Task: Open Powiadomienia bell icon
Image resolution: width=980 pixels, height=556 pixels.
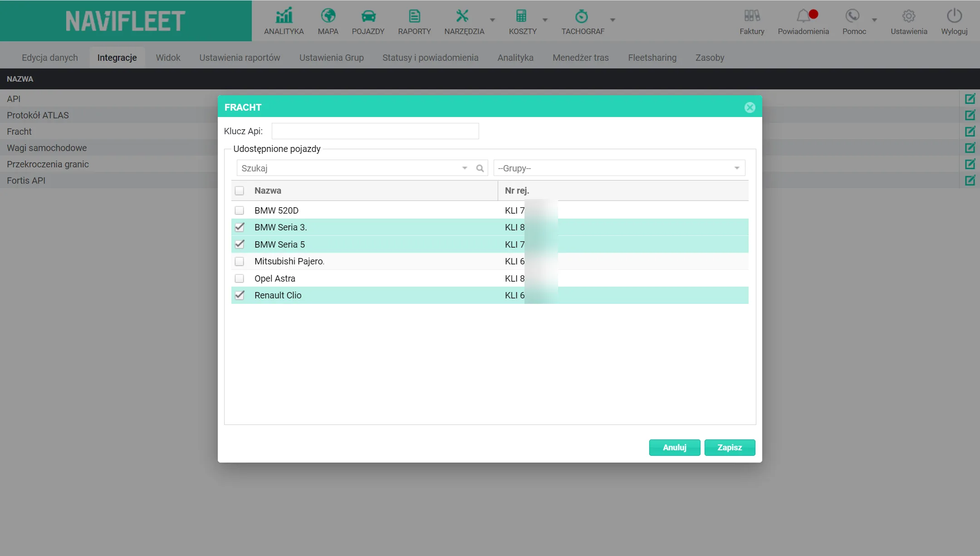Action: pyautogui.click(x=804, y=16)
